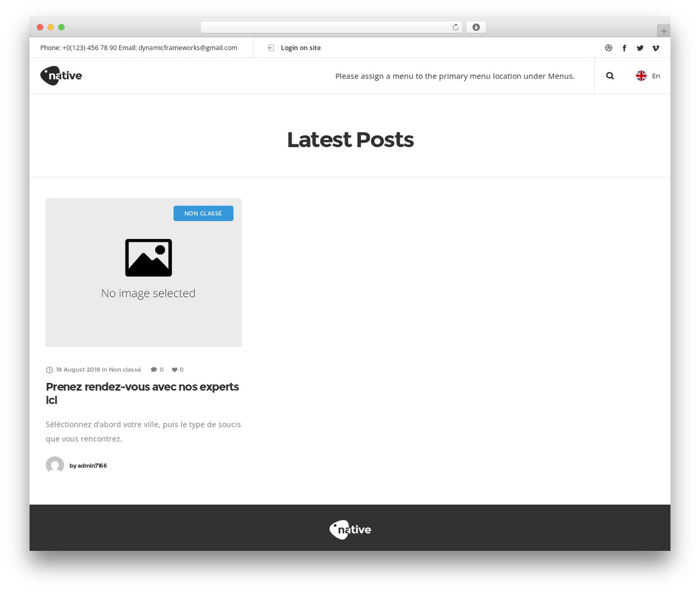Click the login arrow icon

[271, 48]
